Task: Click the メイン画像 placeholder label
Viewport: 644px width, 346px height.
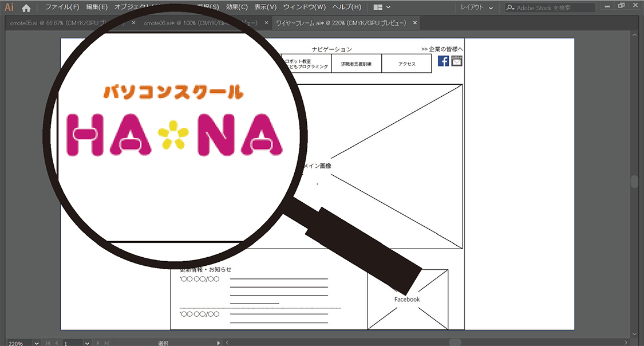Action: 317,166
